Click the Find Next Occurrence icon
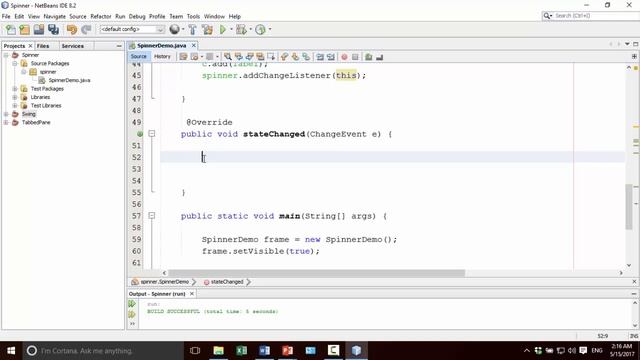The height and width of the screenshot is (360, 640). coord(249,57)
